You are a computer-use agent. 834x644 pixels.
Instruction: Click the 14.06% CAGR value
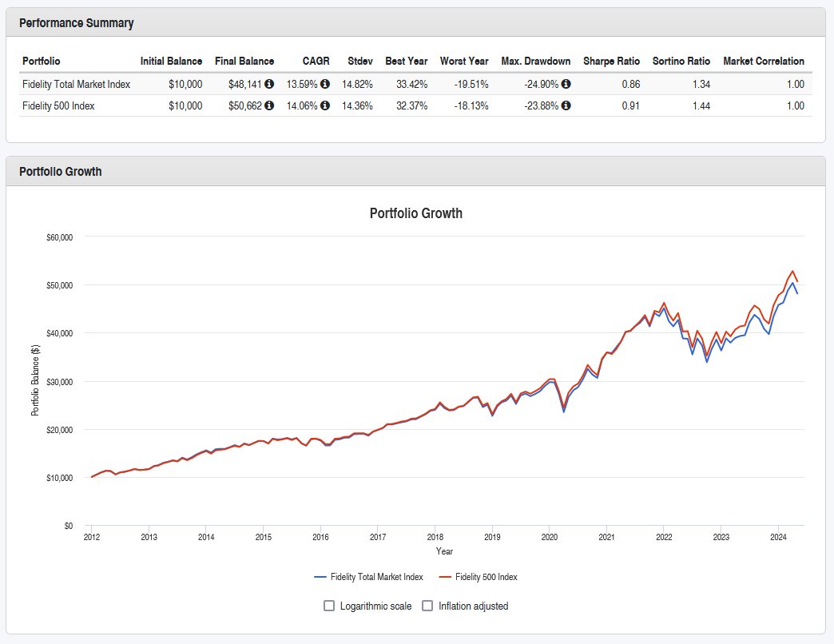pyautogui.click(x=302, y=105)
